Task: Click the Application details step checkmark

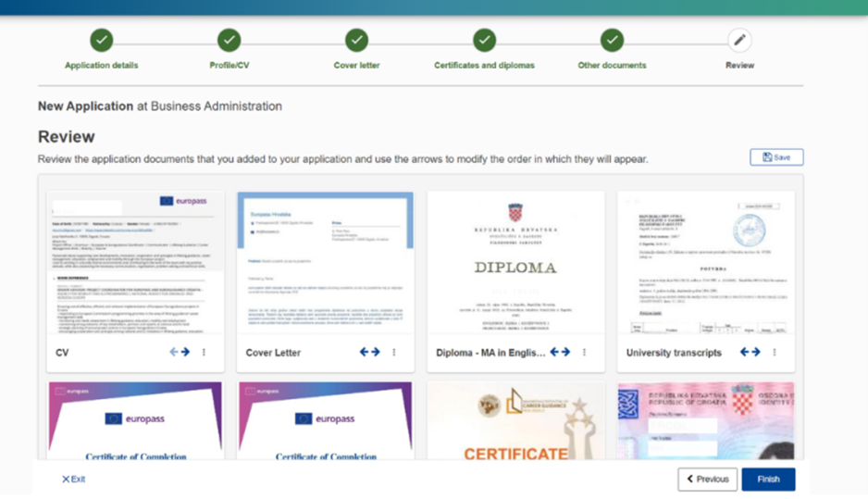Action: point(101,40)
